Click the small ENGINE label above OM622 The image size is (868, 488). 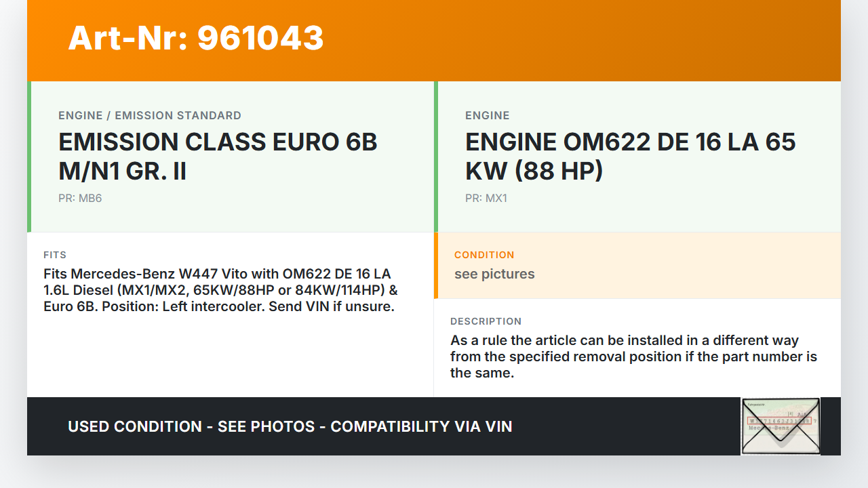(x=487, y=115)
